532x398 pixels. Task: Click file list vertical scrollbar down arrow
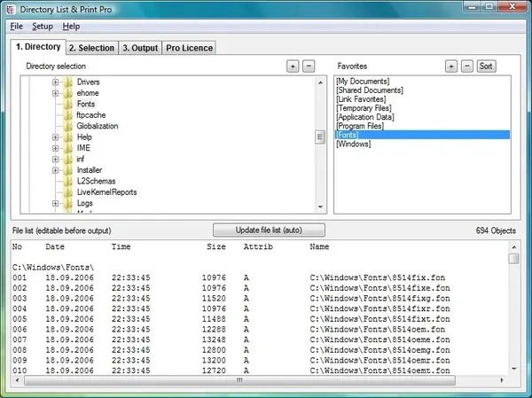514,369
